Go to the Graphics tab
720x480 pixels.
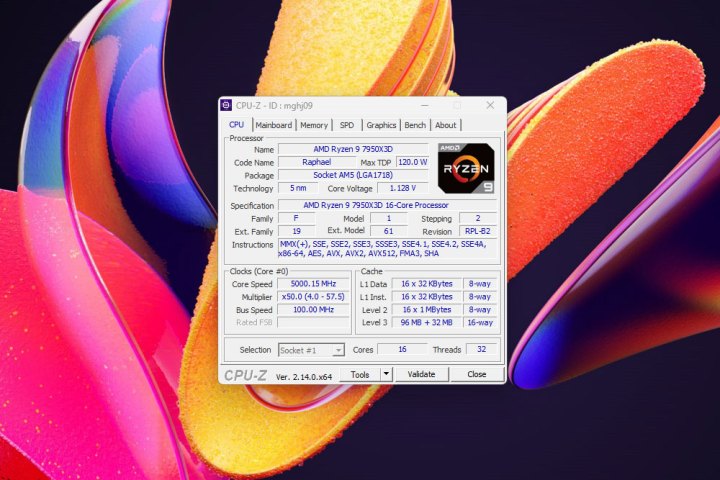pos(381,125)
